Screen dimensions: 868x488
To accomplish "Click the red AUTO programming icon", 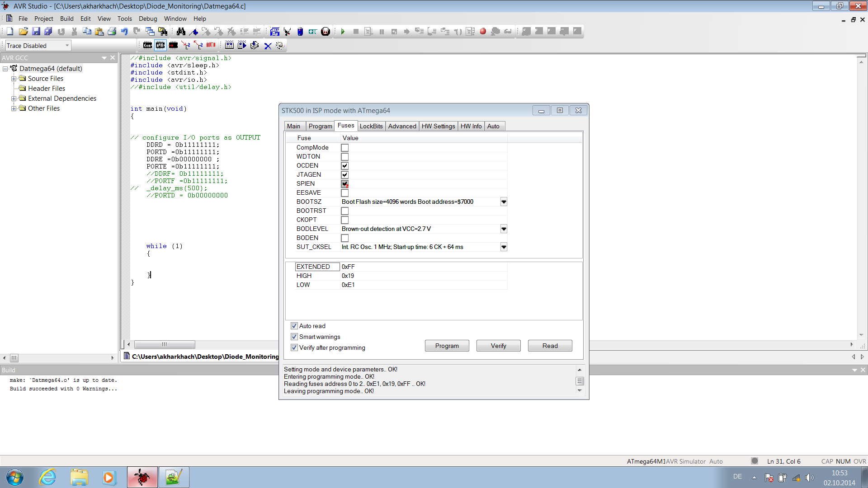I will (211, 45).
